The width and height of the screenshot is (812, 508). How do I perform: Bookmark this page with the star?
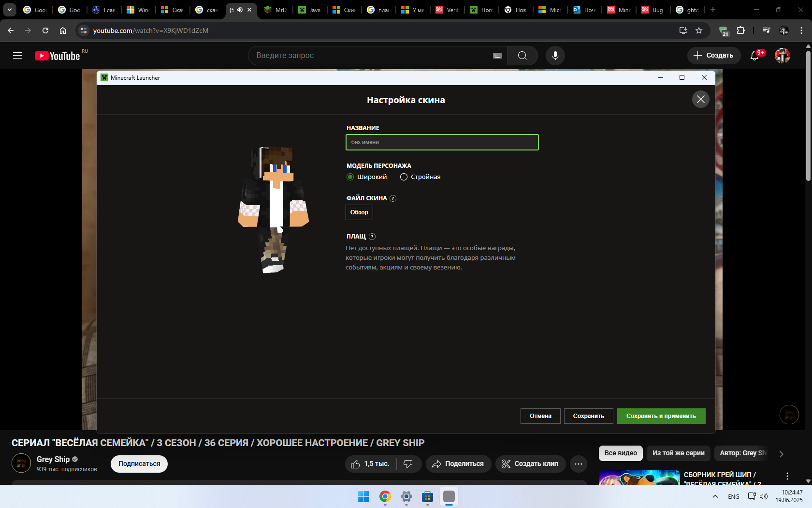[x=699, y=30]
